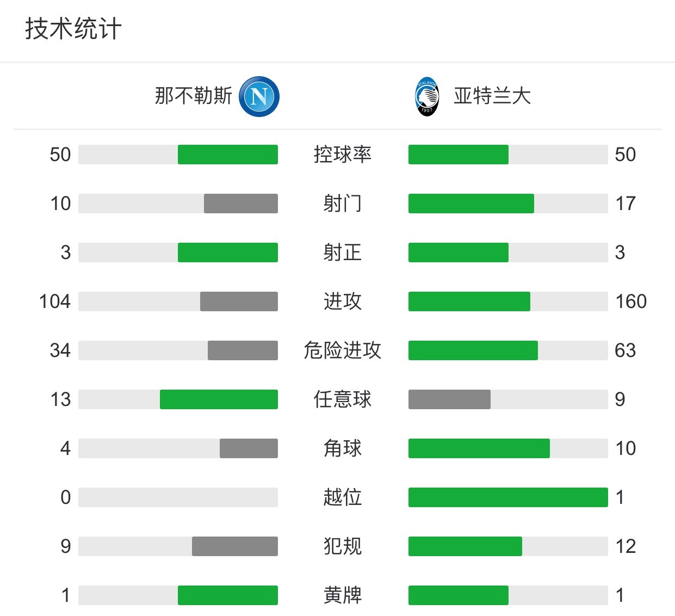Click Napoli's green 黄牌 bar
The image size is (675, 616).
coord(228,595)
